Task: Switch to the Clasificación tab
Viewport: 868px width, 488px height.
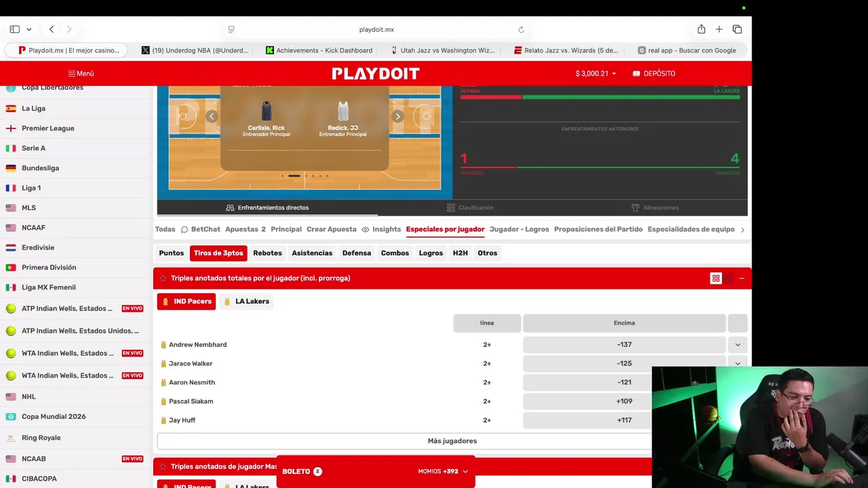Action: (470, 207)
